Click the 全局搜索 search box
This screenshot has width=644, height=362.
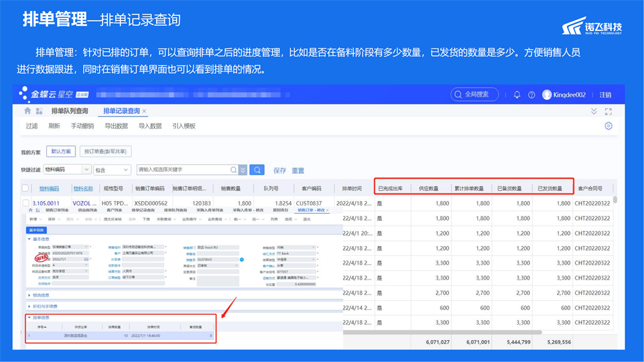[475, 95]
